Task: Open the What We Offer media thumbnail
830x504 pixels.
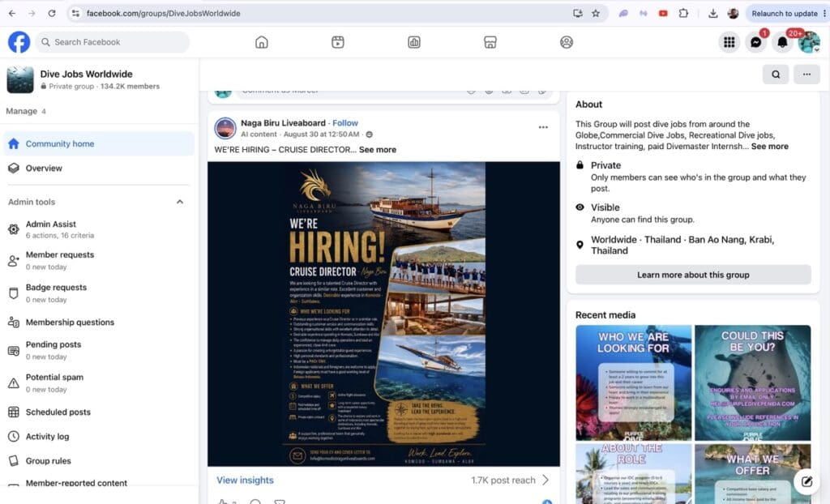Action: [752, 474]
